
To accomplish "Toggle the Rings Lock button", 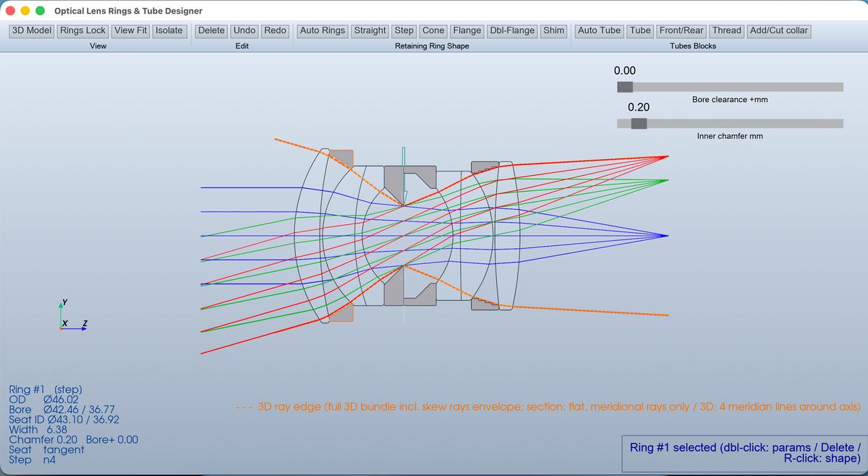I will (x=83, y=30).
